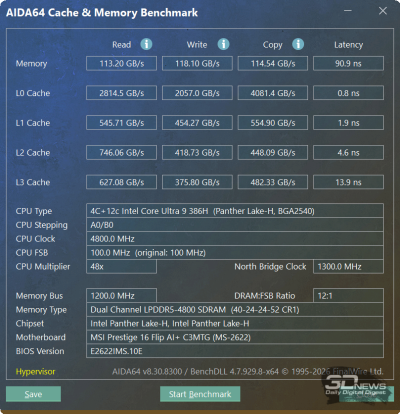The width and height of the screenshot is (400, 414).
Task: Select the L3 Cache Latency 13.9 ns box
Action: coord(348,182)
